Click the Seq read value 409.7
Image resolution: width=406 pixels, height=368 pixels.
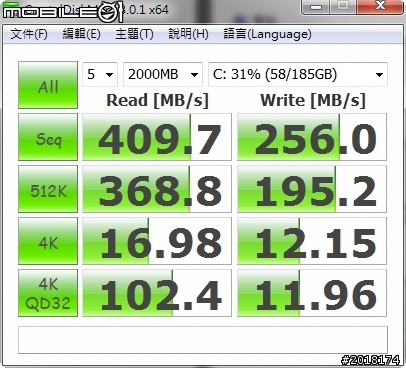[x=157, y=137]
